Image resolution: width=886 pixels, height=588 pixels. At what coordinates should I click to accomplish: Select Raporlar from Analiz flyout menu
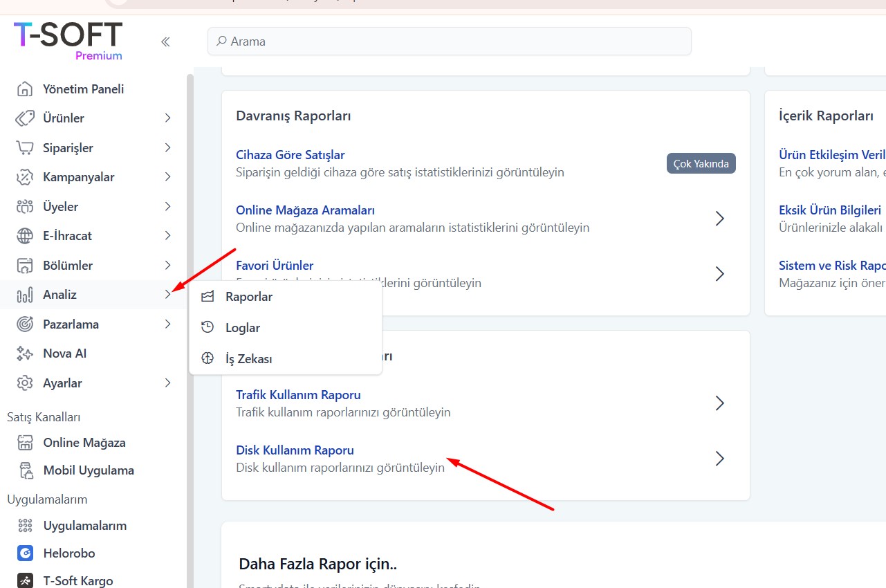(248, 297)
